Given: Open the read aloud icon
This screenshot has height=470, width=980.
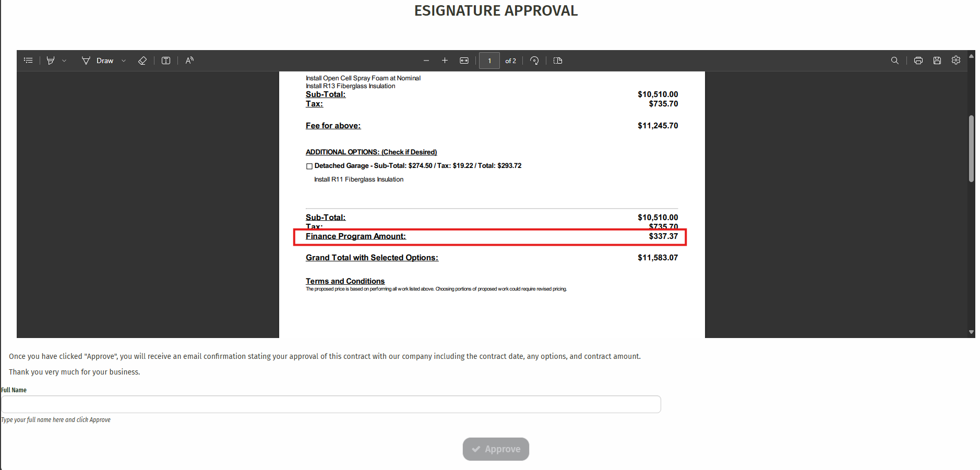Looking at the screenshot, I should click(189, 61).
